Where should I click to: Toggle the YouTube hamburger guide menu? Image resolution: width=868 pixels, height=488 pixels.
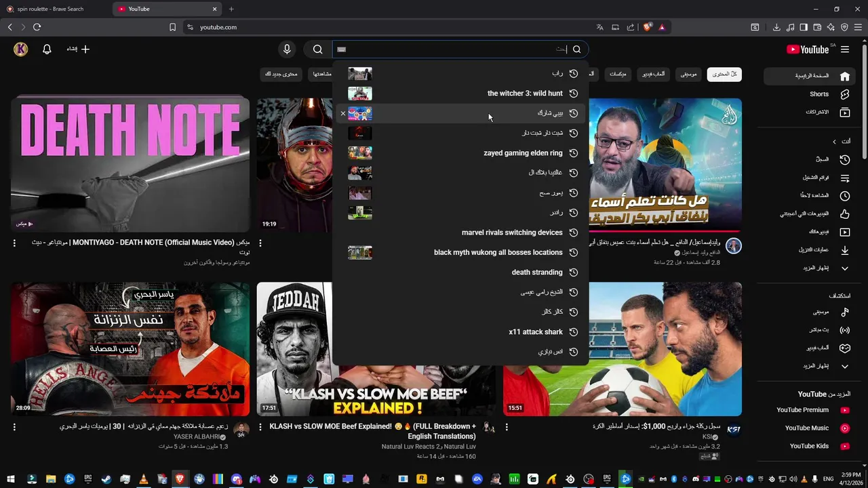[845, 49]
